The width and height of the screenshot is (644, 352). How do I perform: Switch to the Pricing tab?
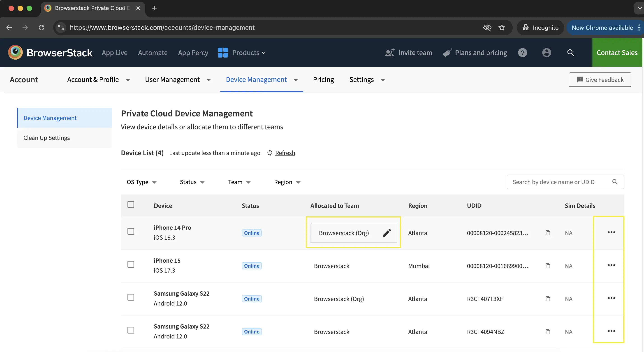tap(323, 79)
